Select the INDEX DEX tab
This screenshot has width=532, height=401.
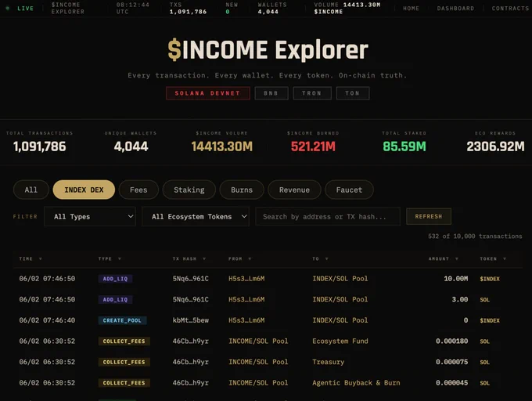point(84,190)
